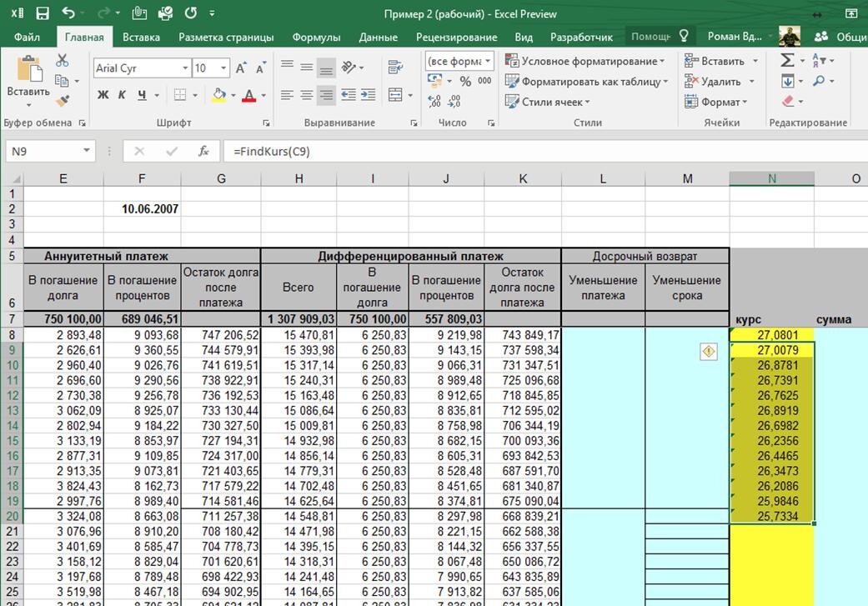Change text orientation with the angled ab icon
868x606 pixels.
(349, 68)
